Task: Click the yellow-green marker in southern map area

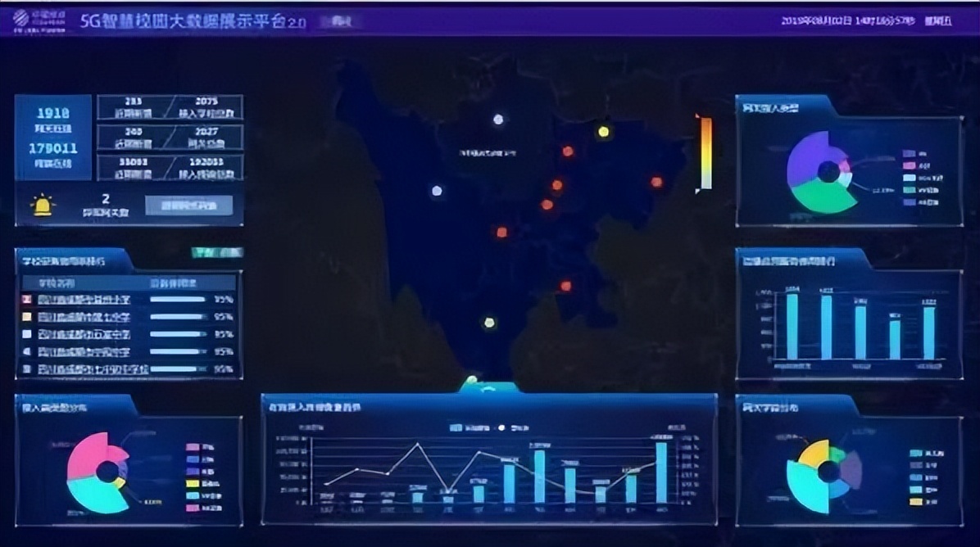Action: [x=489, y=323]
